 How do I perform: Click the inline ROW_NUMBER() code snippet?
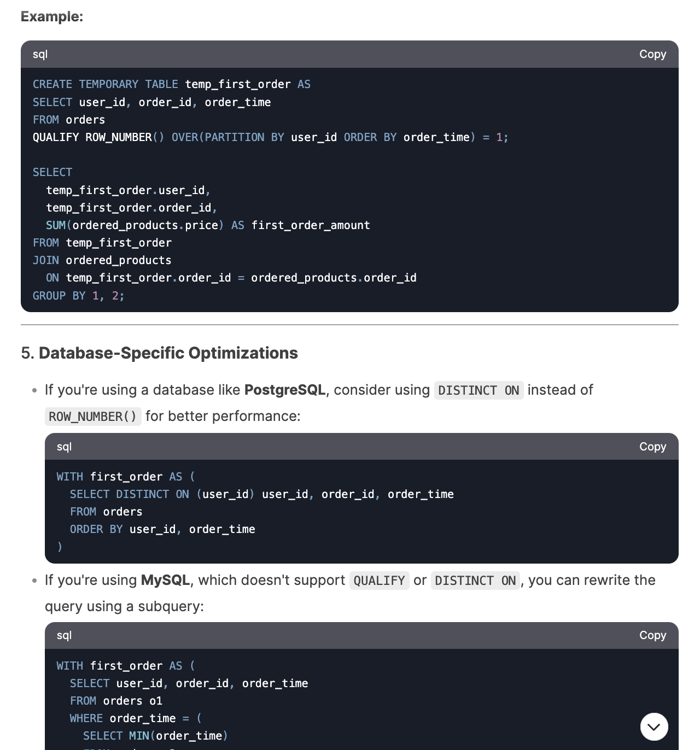tap(92, 417)
